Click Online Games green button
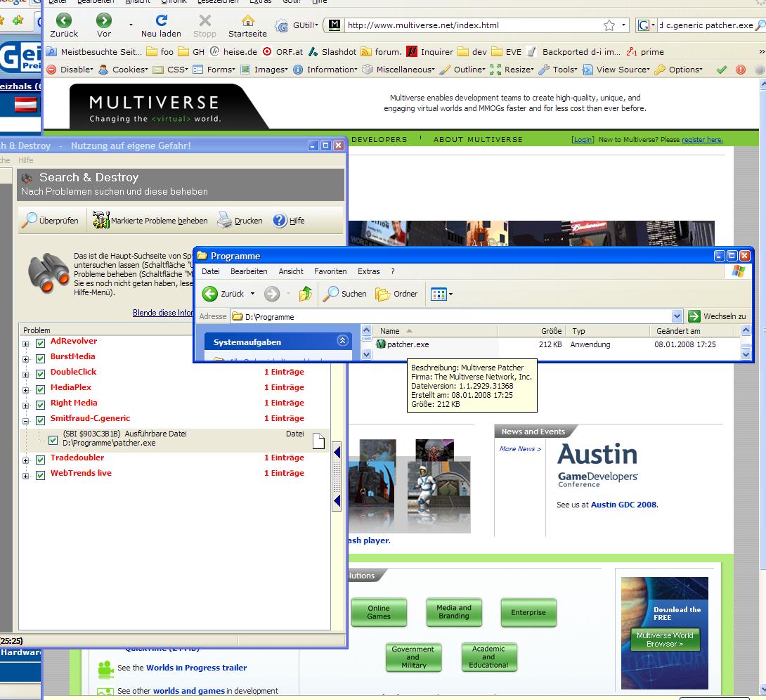 tap(379, 612)
